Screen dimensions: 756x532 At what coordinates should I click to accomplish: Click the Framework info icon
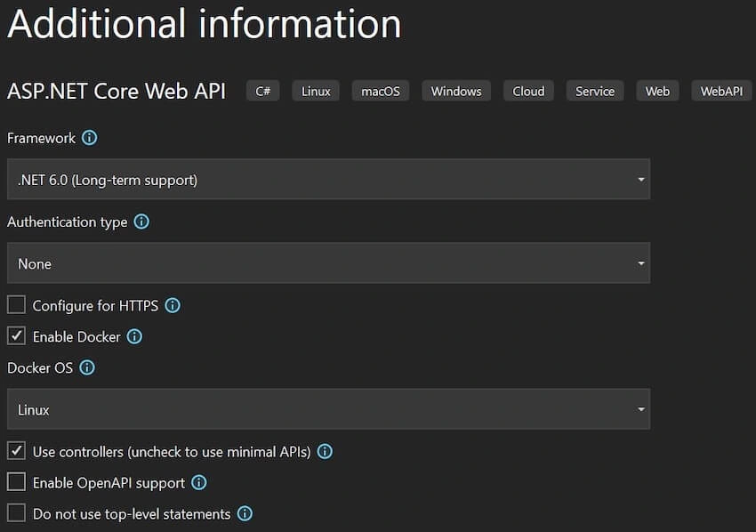[x=89, y=138]
